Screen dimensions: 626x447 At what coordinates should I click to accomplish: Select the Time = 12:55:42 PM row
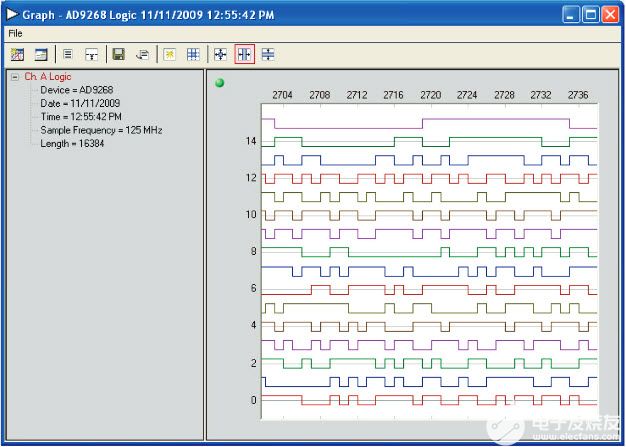[81, 117]
